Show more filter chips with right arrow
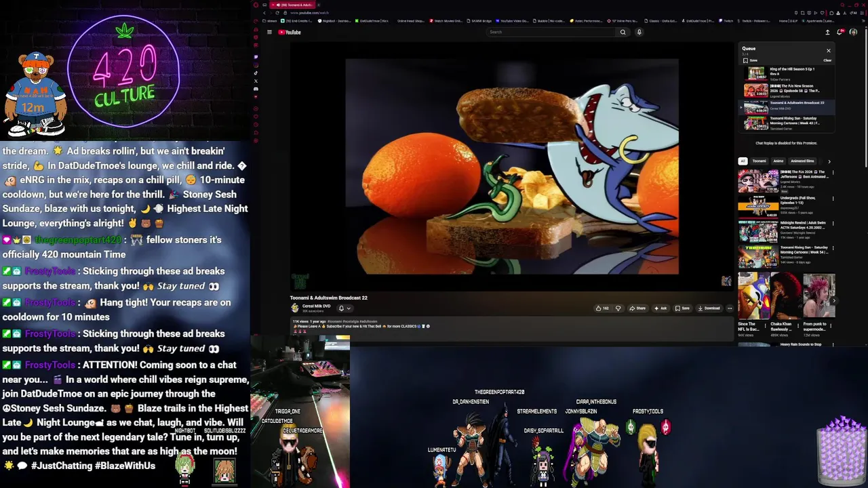Screen dimensions: 868x488 [829, 161]
